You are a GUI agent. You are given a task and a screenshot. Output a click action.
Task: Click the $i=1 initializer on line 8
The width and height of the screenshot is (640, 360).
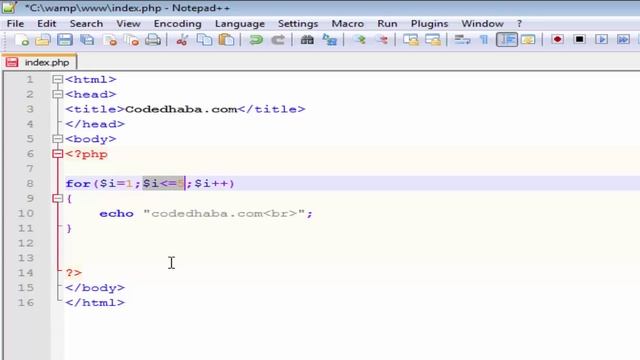point(116,184)
